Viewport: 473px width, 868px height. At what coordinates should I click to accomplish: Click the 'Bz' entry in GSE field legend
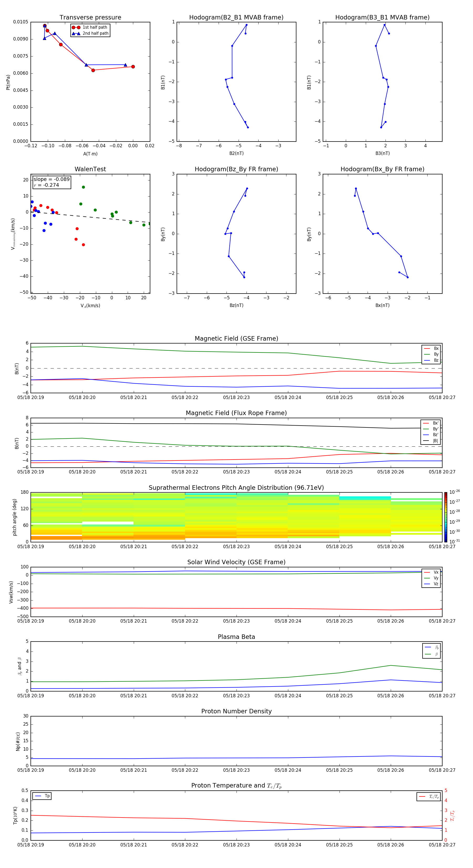431,360
